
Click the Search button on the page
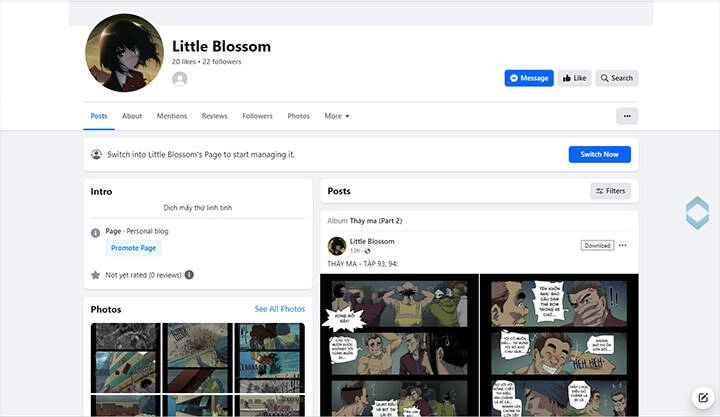(616, 78)
